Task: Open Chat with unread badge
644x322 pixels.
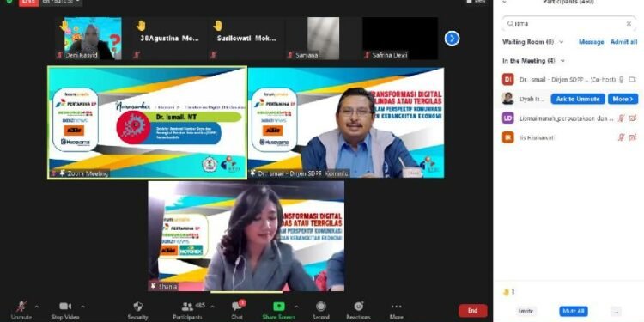Action: tap(237, 311)
